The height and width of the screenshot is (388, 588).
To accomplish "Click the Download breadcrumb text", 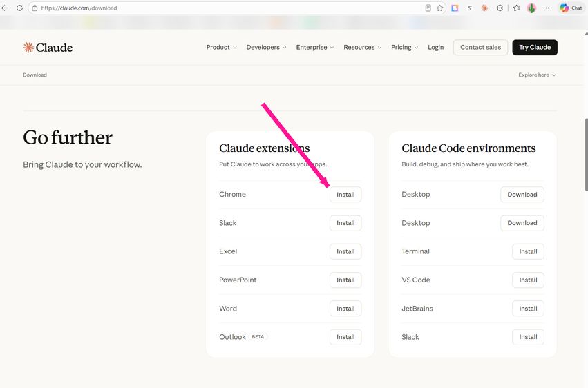I will [35, 75].
